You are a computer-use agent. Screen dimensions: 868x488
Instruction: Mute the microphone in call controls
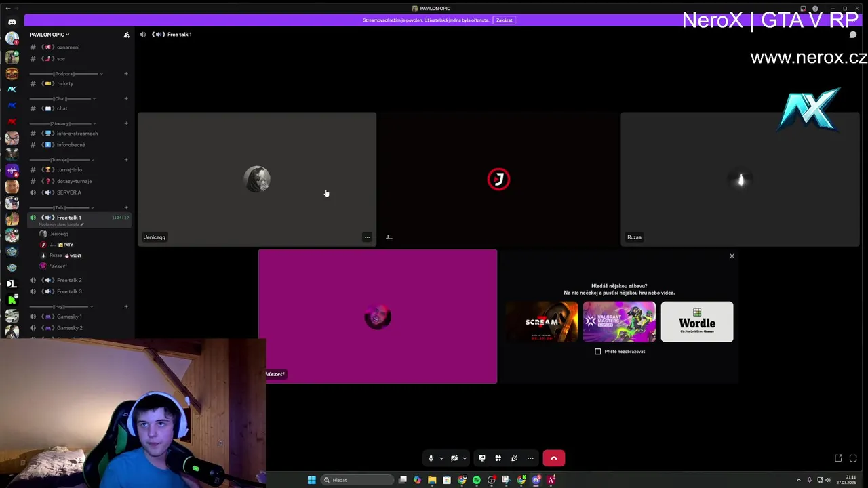pos(431,458)
